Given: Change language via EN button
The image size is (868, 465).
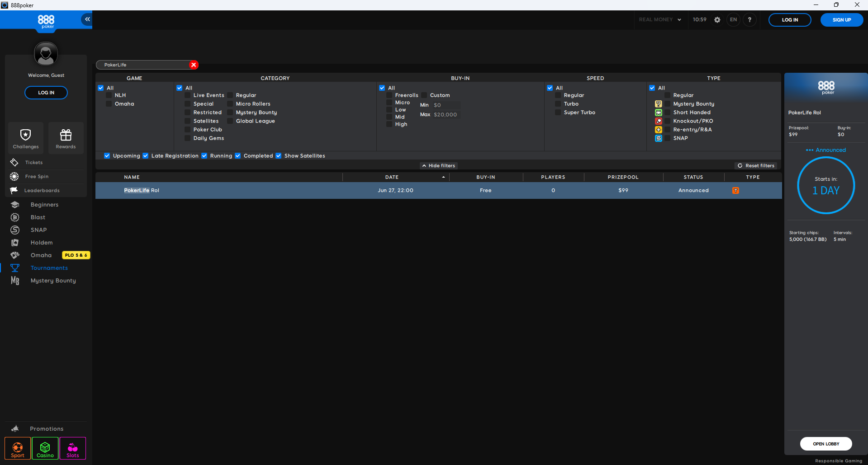Looking at the screenshot, I should point(733,20).
